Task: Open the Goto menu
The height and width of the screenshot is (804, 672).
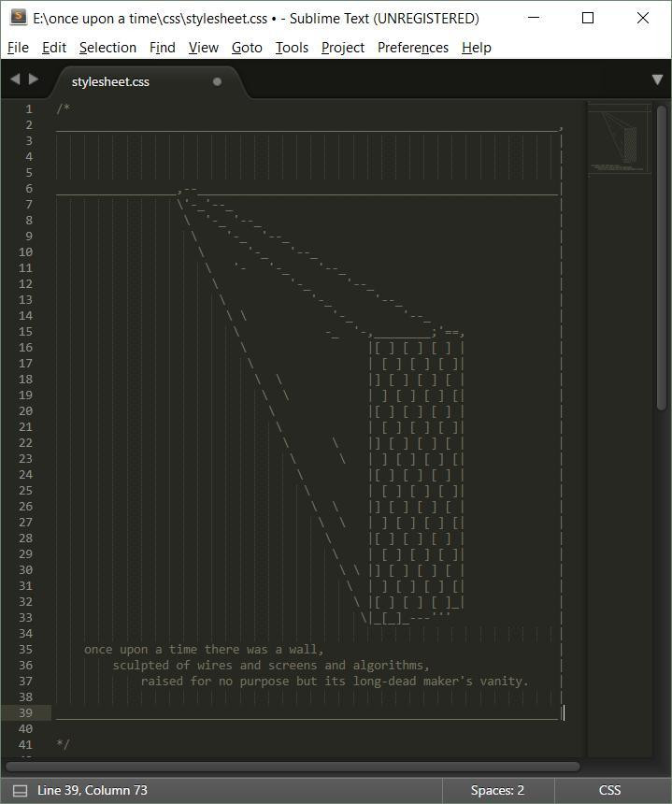Action: click(x=247, y=47)
